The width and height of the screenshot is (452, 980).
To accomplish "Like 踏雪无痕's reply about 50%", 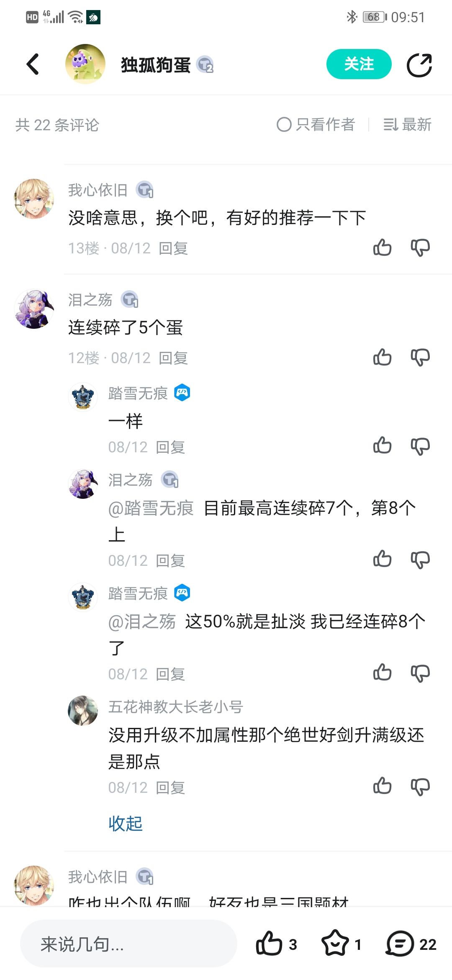I will point(382,673).
